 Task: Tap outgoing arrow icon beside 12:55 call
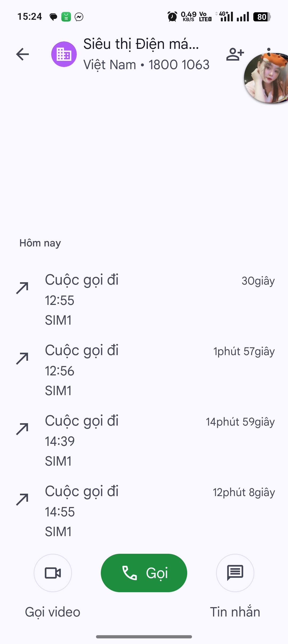point(22,288)
